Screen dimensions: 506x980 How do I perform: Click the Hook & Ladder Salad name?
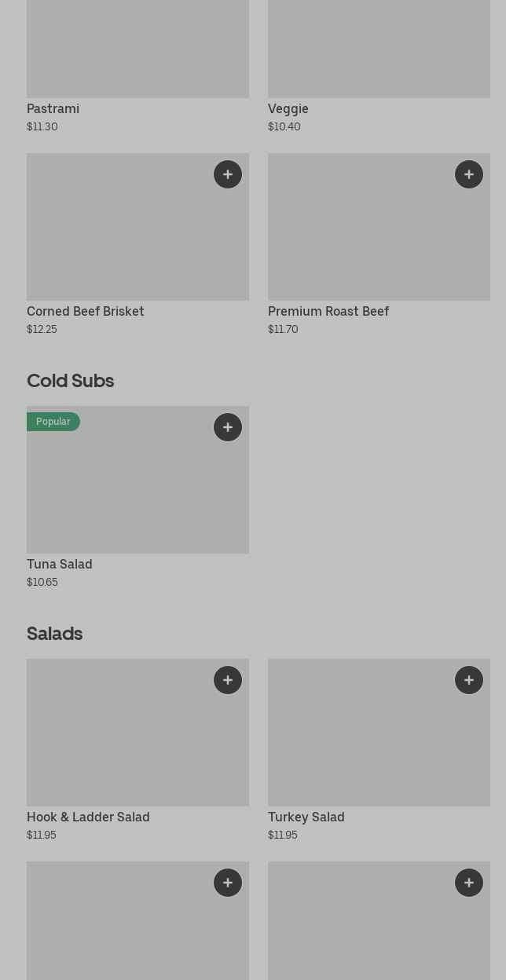click(x=88, y=817)
